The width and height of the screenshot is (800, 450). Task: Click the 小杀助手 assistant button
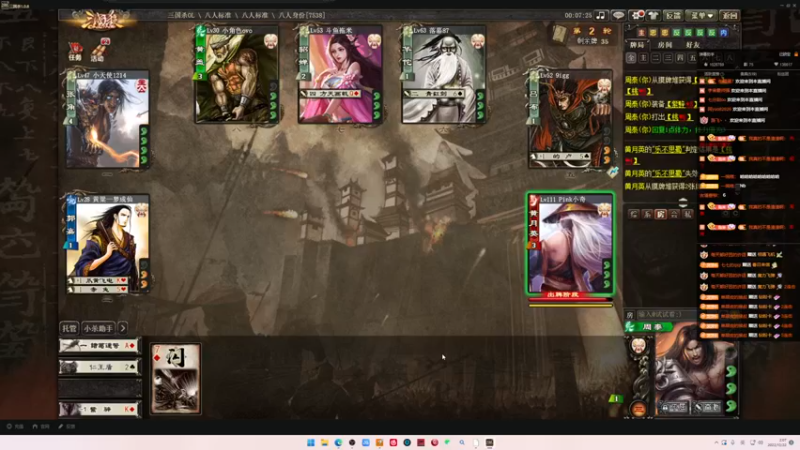pos(98,328)
